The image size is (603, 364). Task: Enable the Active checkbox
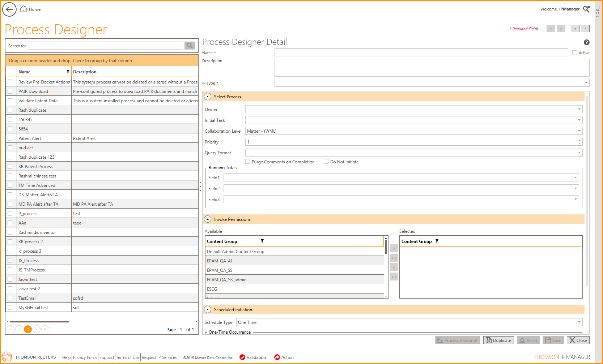[x=574, y=53]
